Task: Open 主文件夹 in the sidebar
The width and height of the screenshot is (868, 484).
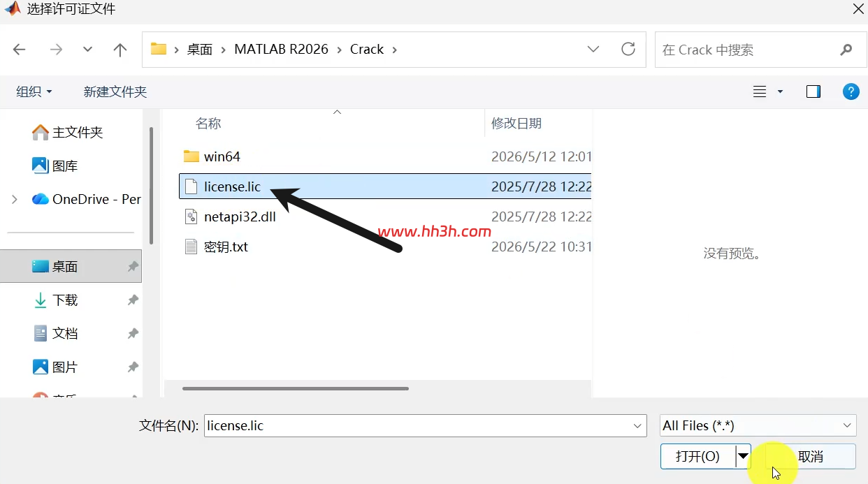Action: (68, 132)
